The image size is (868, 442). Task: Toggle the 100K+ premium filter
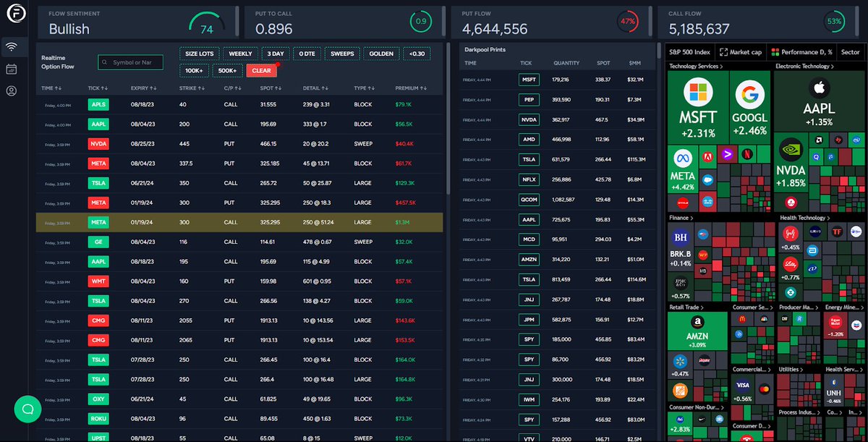point(194,71)
